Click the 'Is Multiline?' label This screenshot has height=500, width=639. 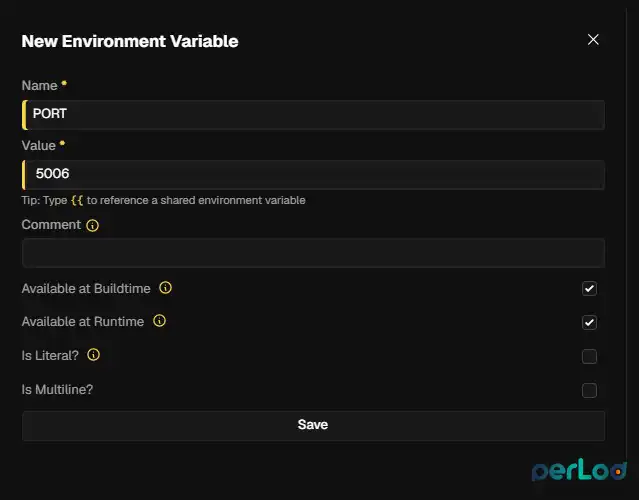(x=57, y=390)
